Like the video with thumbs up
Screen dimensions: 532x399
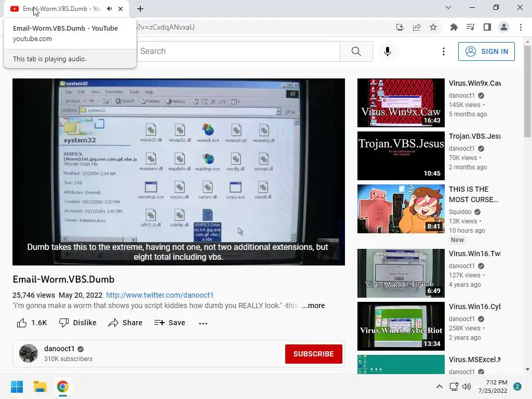[x=32, y=323]
